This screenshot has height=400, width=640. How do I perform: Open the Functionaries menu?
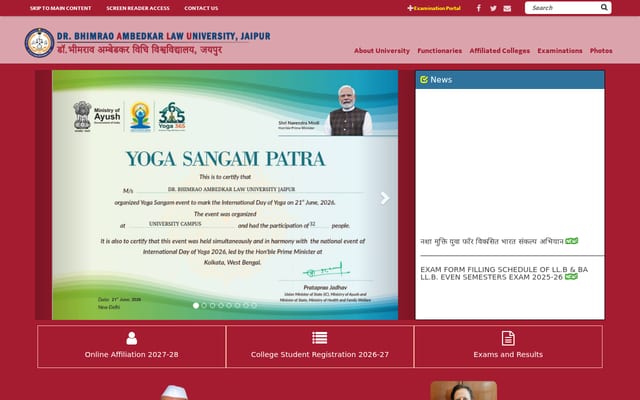tap(440, 51)
